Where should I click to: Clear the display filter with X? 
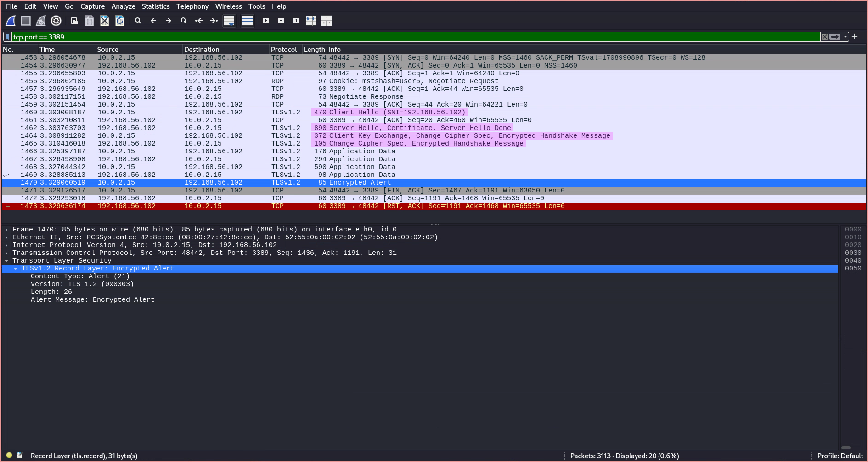click(x=825, y=37)
